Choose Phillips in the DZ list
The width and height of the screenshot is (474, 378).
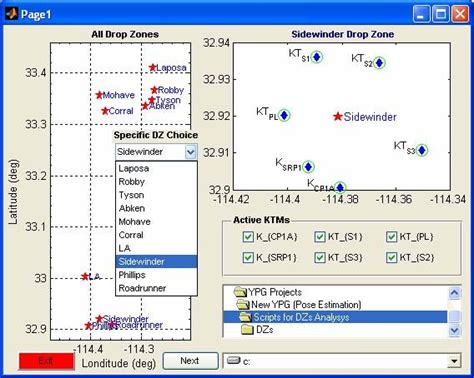(x=156, y=275)
